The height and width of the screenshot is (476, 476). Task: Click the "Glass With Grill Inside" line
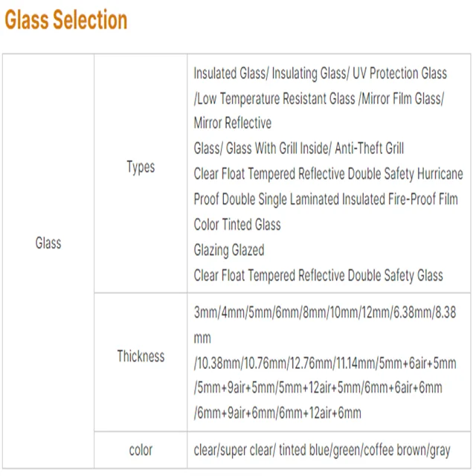point(299,149)
